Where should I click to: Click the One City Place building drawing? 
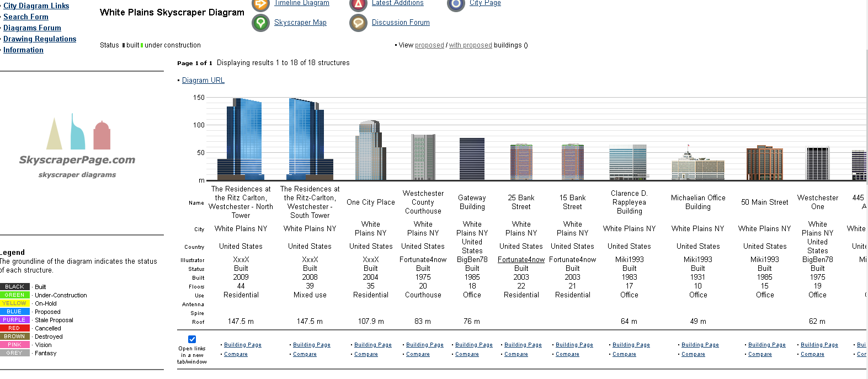point(371,151)
